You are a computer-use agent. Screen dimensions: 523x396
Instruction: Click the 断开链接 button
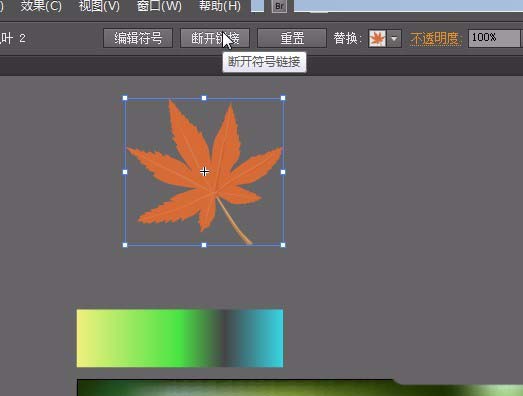[215, 38]
